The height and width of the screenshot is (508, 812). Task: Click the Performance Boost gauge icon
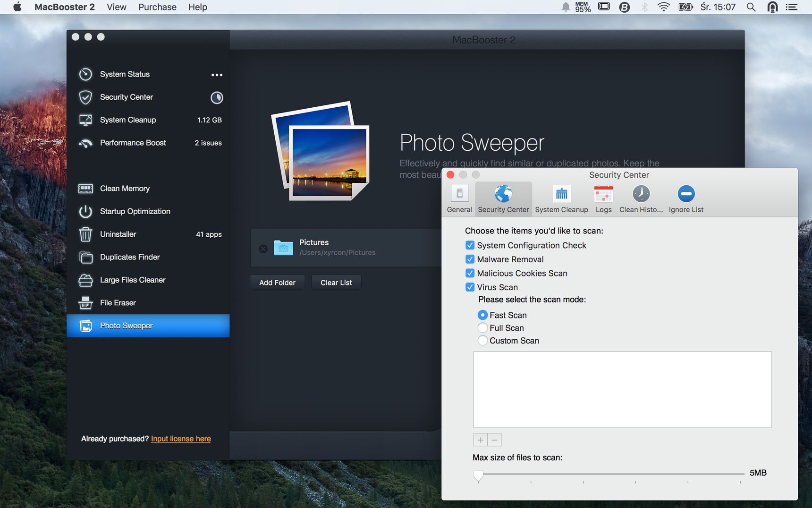[85, 143]
